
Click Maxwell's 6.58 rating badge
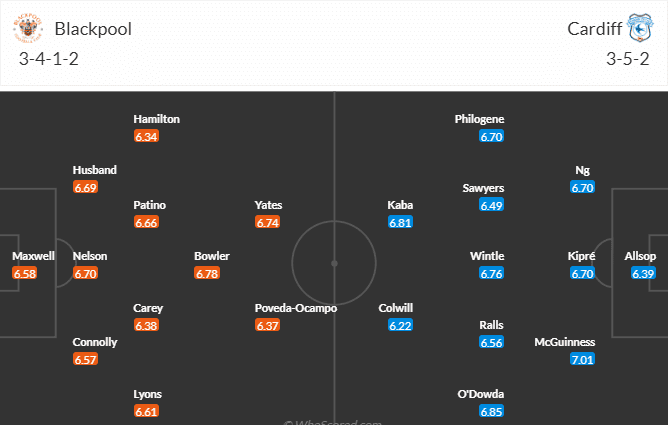pyautogui.click(x=26, y=274)
